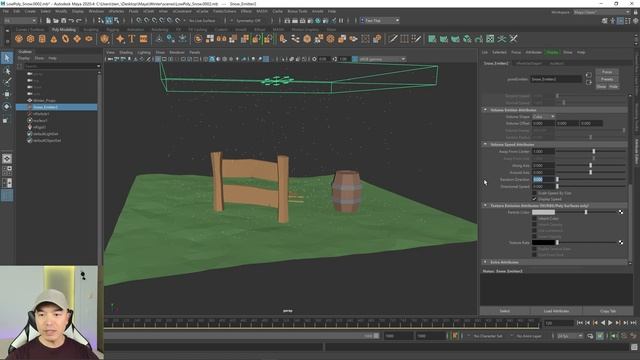This screenshot has height=360, width=640.
Task: Click the Hide button in Attribute Editor
Action: [613, 87]
